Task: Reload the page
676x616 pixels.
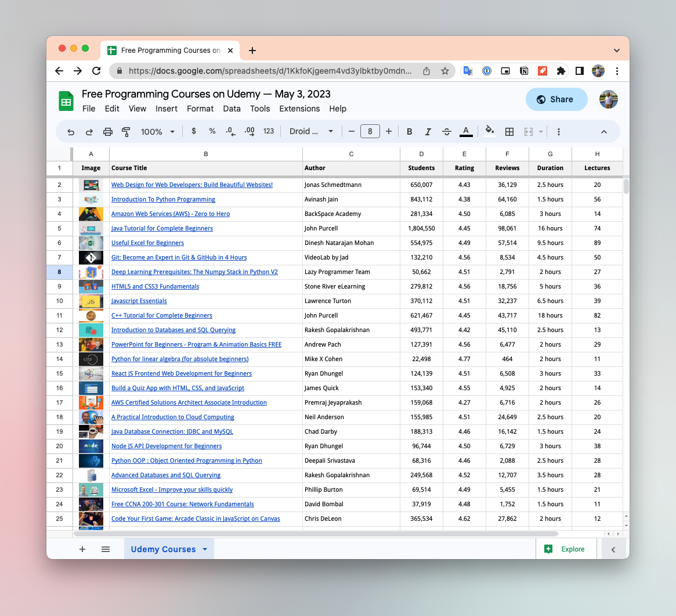Action: pos(96,71)
